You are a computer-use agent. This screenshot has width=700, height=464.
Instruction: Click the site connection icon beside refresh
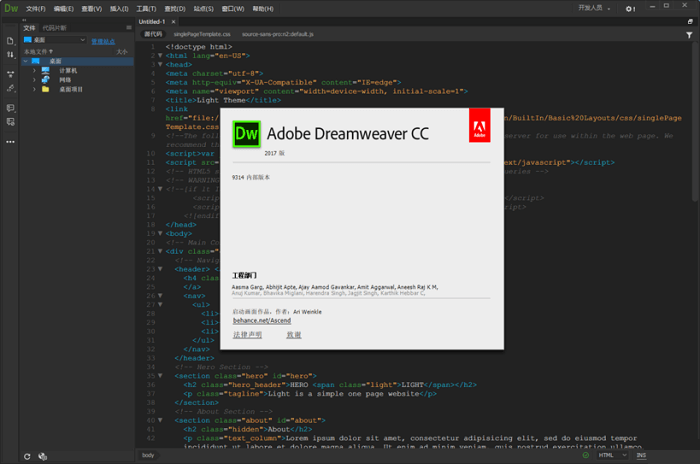pos(42,456)
